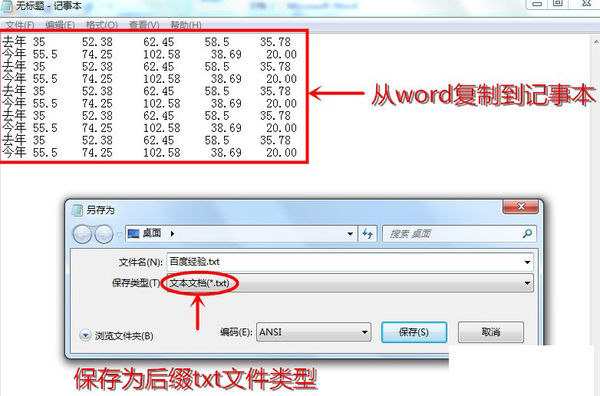Image resolution: width=600 pixels, height=396 pixels.
Task: Open the 文件(F) menu
Action: point(20,25)
